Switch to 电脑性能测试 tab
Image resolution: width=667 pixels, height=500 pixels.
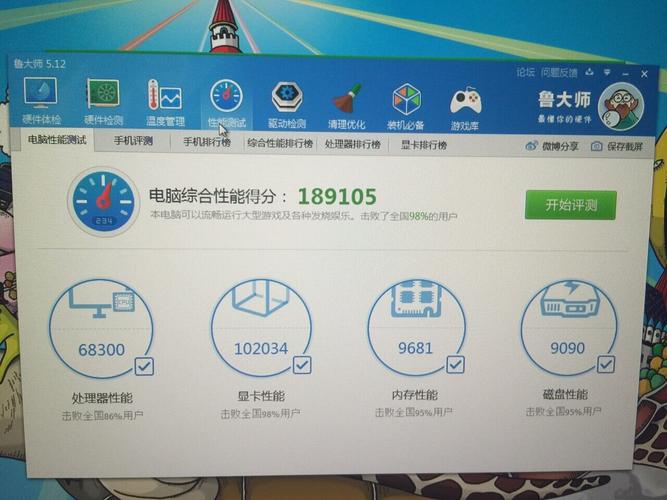[x=57, y=140]
